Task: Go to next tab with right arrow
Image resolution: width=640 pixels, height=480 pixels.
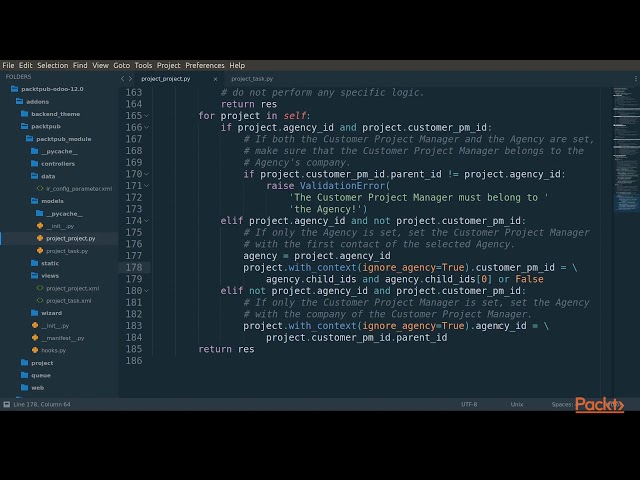Action: [131, 79]
